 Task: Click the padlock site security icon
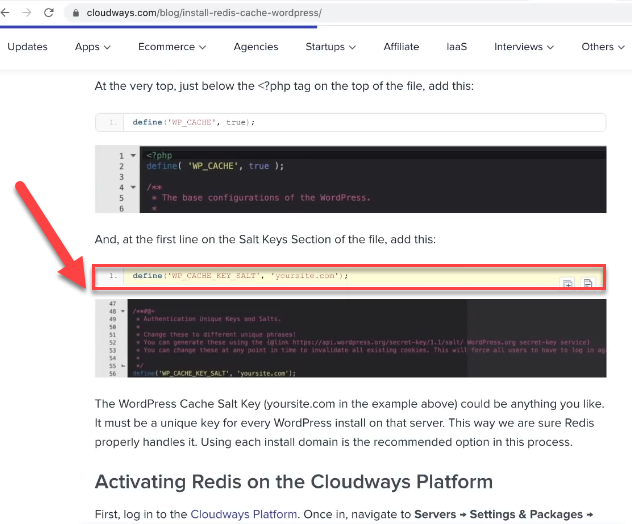(x=76, y=13)
